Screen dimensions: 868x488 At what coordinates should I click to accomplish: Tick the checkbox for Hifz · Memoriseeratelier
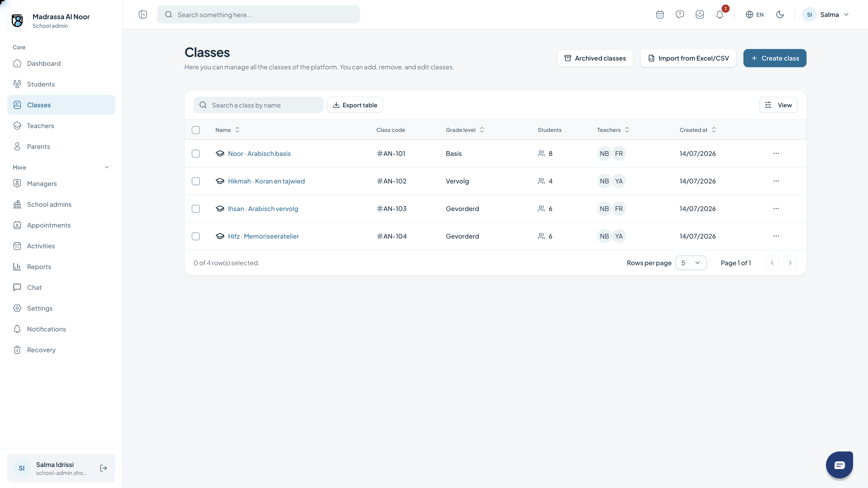coord(196,236)
